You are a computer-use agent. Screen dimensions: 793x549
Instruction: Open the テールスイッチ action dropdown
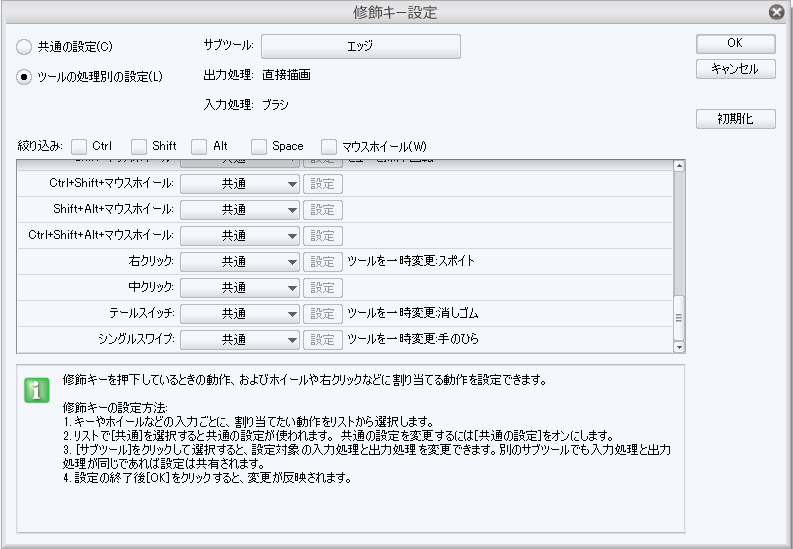coord(240,314)
